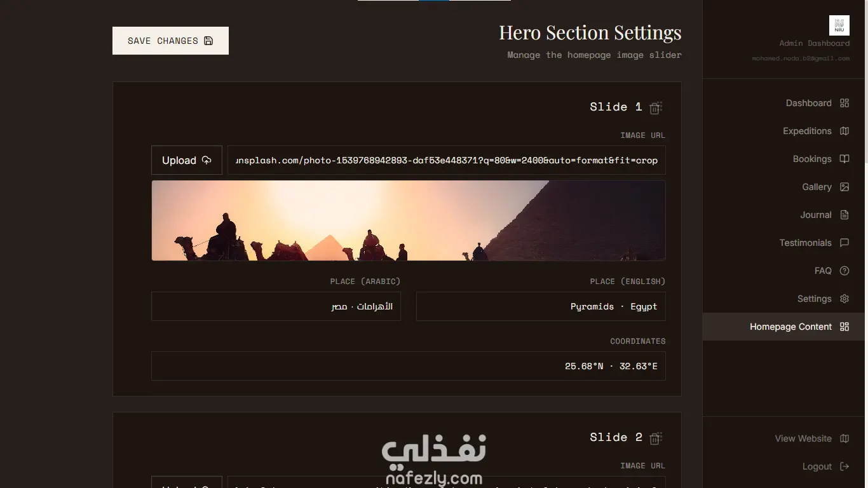Delete Slide 1 via trash icon
This screenshot has width=868, height=488.
656,107
